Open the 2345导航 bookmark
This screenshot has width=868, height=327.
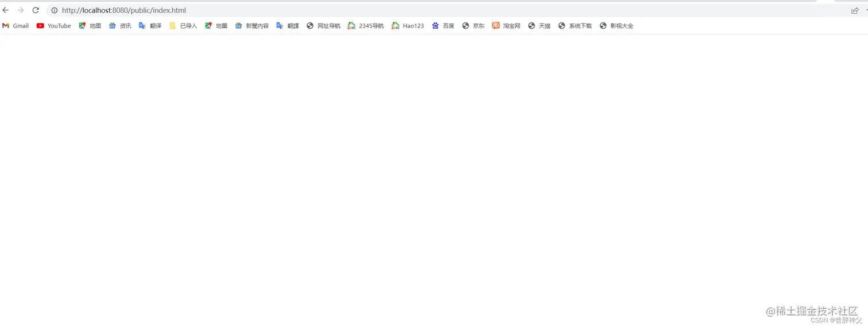coord(366,26)
